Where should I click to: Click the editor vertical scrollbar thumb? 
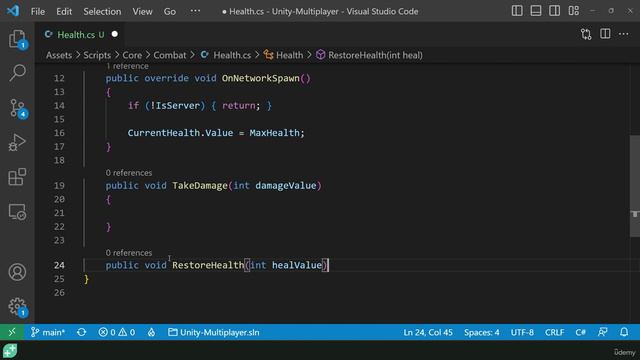click(x=635, y=186)
